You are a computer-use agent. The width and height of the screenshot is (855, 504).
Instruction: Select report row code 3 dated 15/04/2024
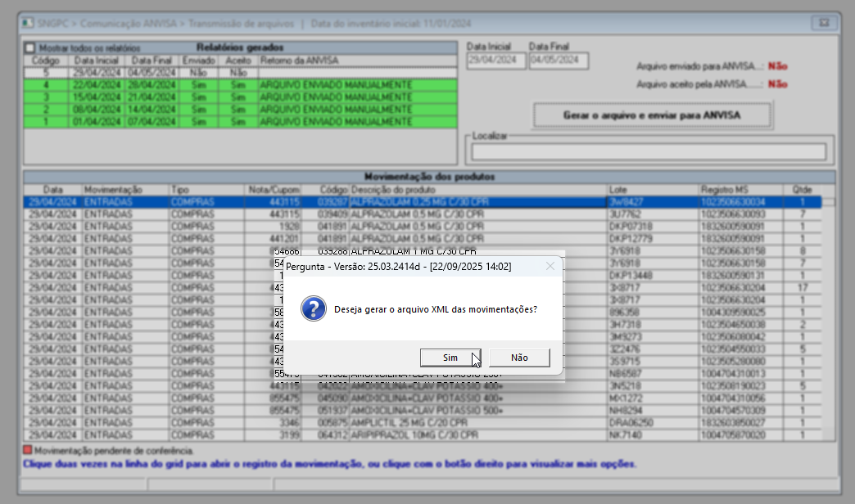tap(240, 97)
